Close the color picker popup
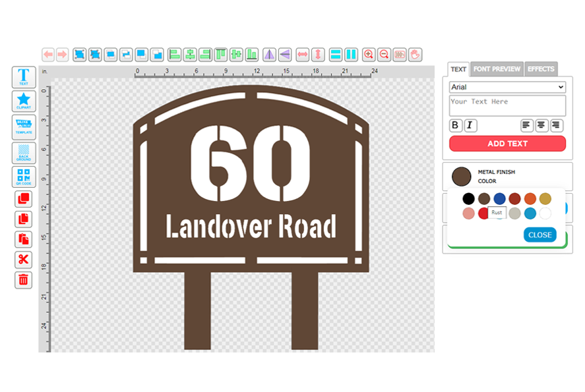This screenshot has width=585, height=392. pos(539,235)
